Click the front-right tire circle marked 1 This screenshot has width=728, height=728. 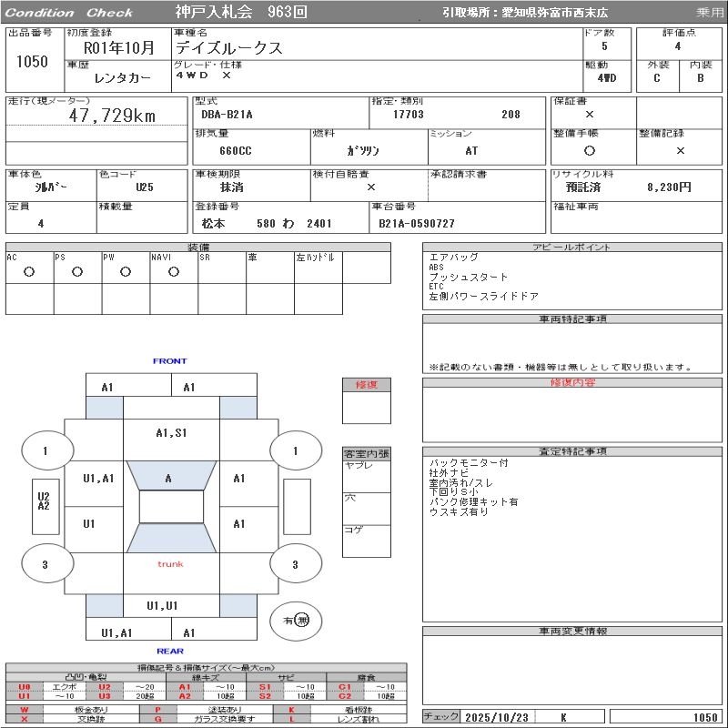point(295,450)
